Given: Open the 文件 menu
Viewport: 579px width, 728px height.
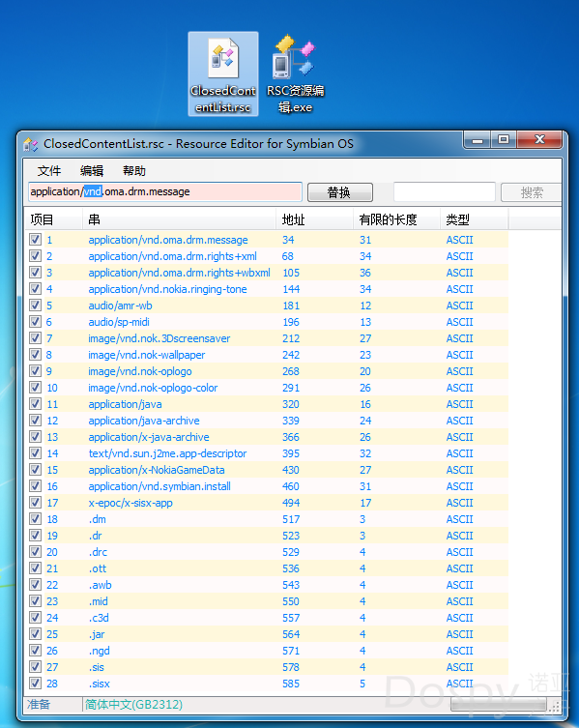Looking at the screenshot, I should pyautogui.click(x=49, y=171).
